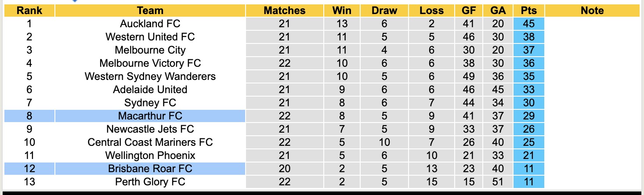This screenshot has height=195, width=644.
Task: Click the Draw column header
Action: (x=384, y=11)
